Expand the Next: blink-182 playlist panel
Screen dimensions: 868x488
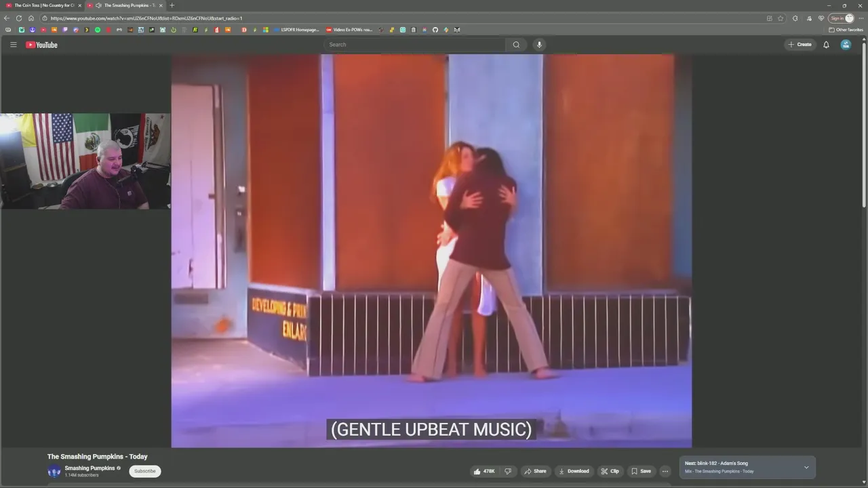806,467
